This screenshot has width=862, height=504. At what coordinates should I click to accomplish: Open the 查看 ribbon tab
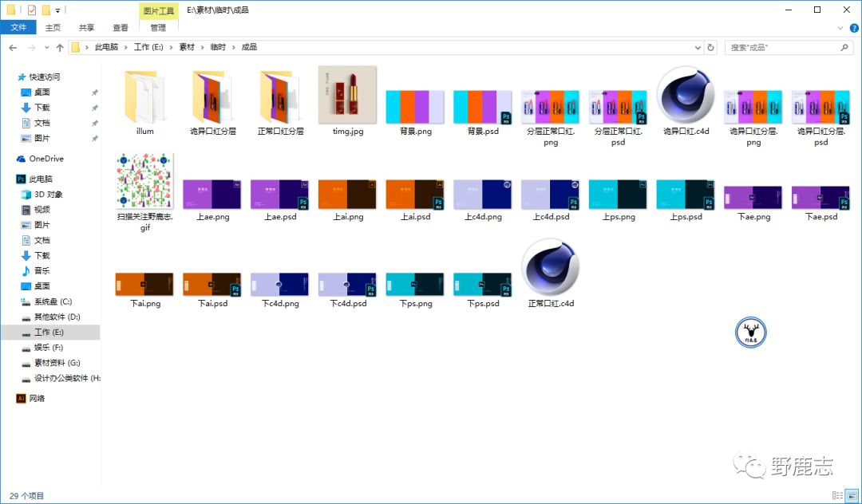120,28
